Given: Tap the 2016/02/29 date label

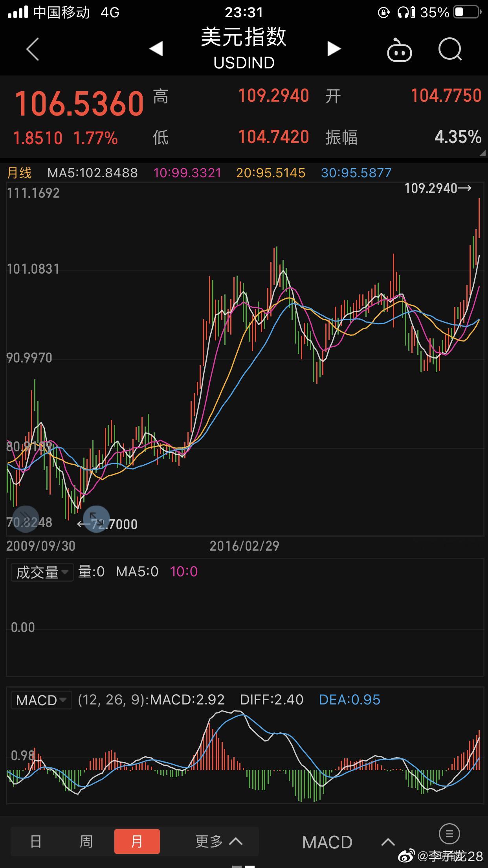Looking at the screenshot, I should pyautogui.click(x=244, y=546).
